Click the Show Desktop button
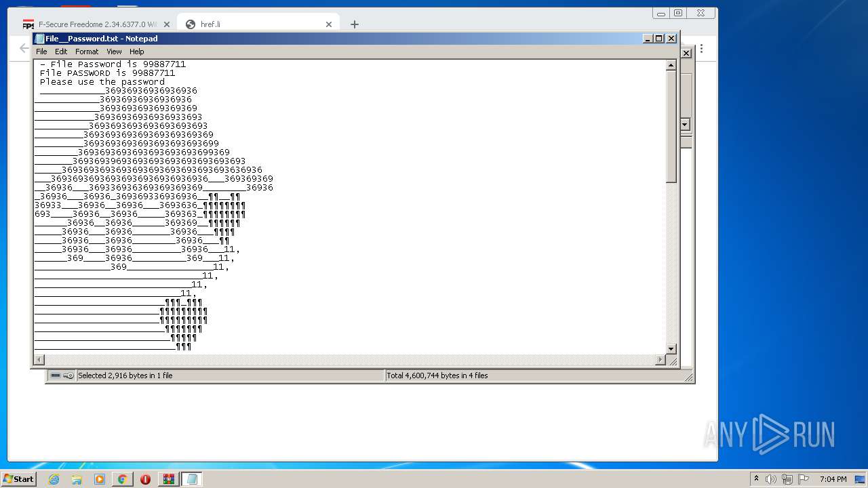 point(861,479)
